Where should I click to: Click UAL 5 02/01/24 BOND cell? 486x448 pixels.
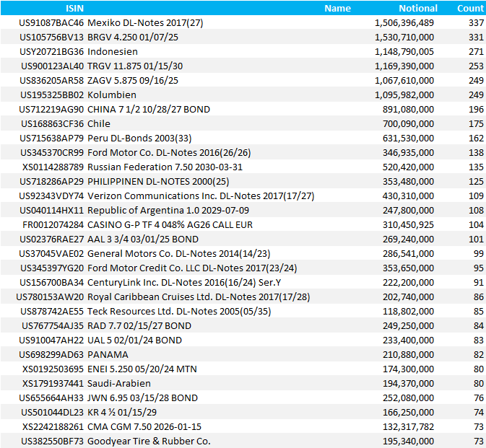click(x=134, y=341)
